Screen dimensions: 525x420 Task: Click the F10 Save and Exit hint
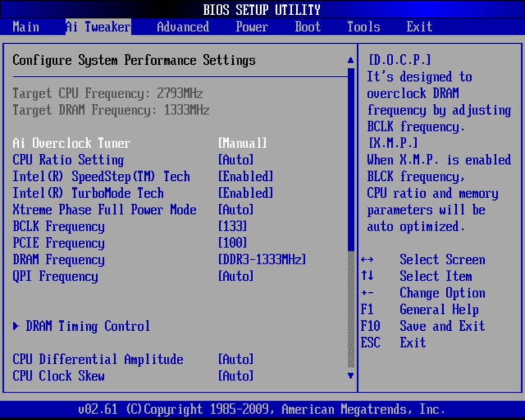tap(422, 326)
